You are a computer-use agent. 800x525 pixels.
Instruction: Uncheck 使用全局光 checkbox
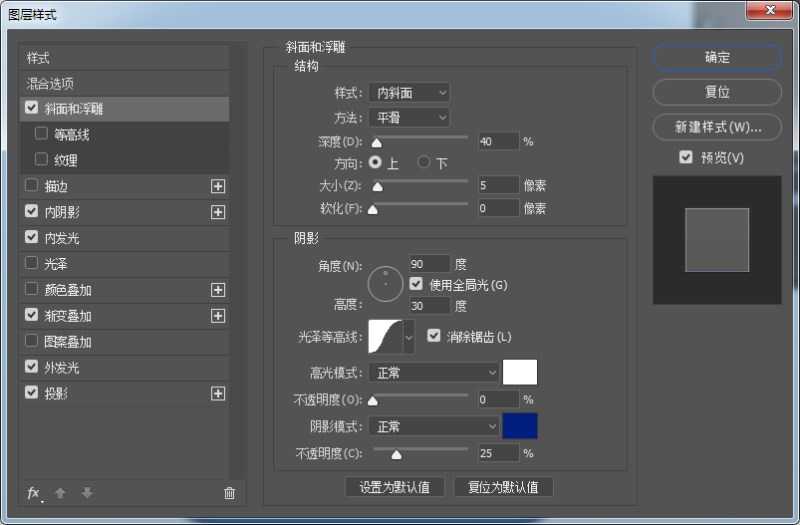coord(416,285)
